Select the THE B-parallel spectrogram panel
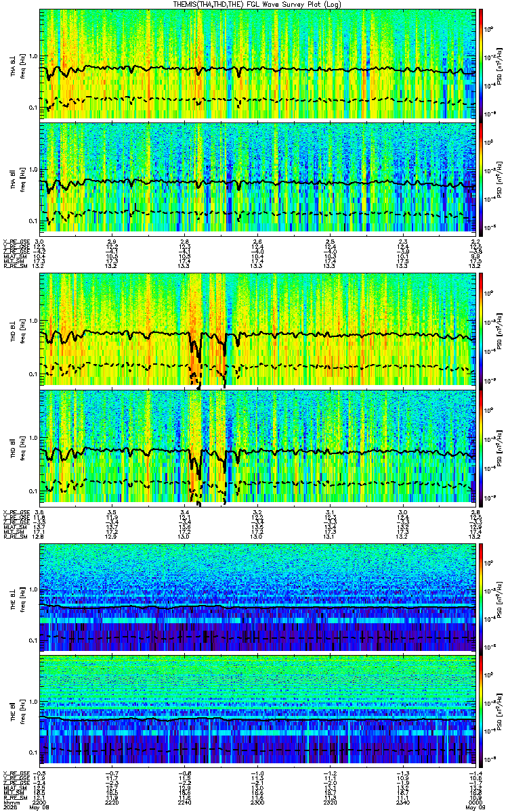 257,712
